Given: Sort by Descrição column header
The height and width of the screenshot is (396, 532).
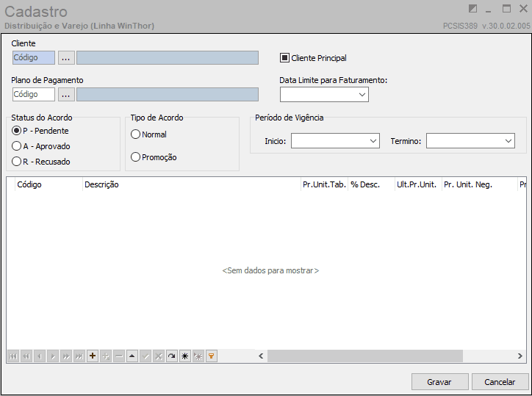Looking at the screenshot, I should click(191, 184).
